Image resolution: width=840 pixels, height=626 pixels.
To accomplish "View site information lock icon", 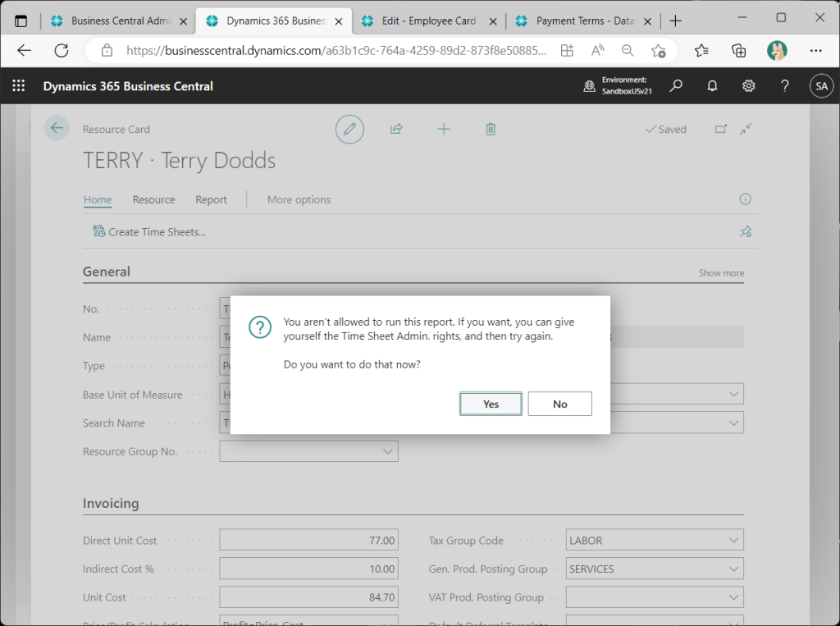I will pos(107,50).
